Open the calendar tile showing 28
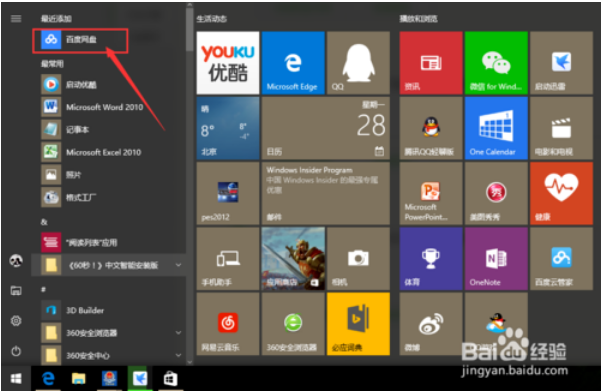602x392 pixels. (326, 128)
